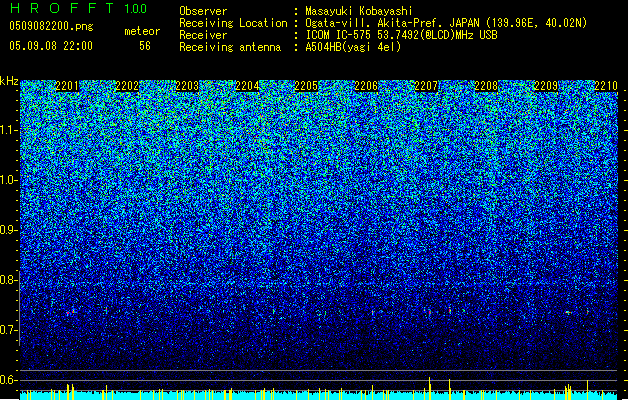The height and width of the screenshot is (400, 629).
Task: Click the 0.7 frequency axis label
Action: (8, 330)
